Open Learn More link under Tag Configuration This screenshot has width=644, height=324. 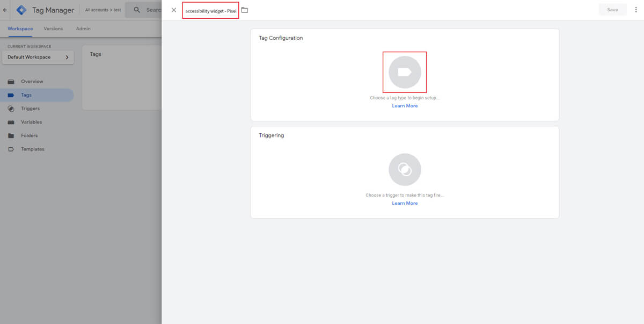pos(405,106)
